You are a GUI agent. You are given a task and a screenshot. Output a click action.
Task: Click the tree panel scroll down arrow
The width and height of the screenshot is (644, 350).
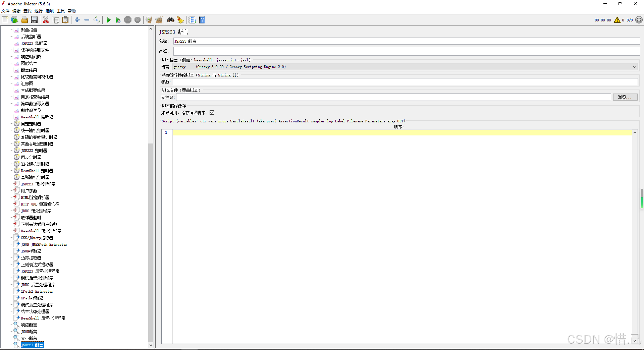coord(151,345)
